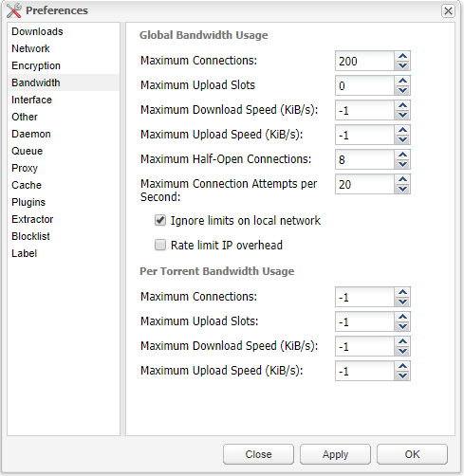Select the Bandwidth category
This screenshot has width=464, height=476.
[x=64, y=82]
